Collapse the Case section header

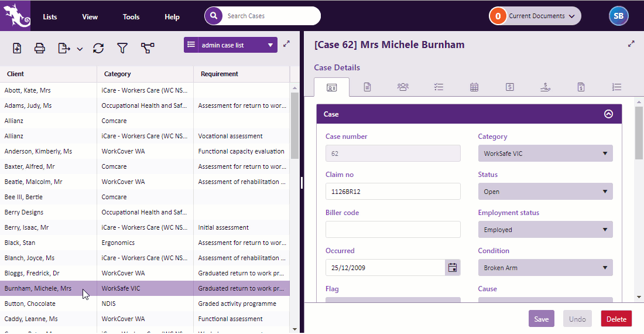[608, 114]
